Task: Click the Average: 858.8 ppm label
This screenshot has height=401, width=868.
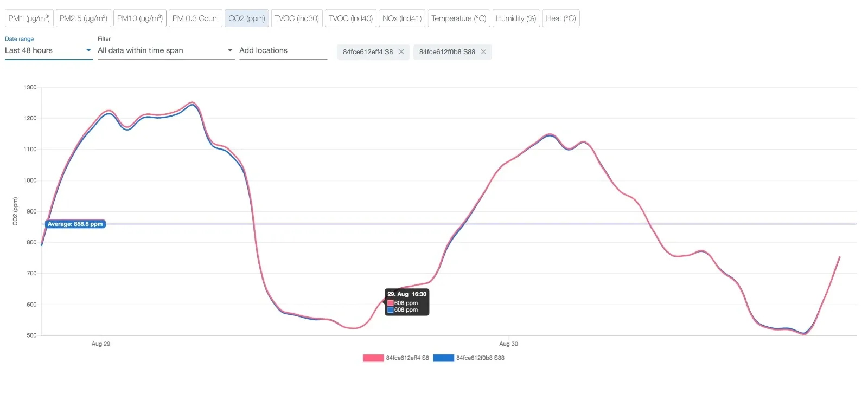Action: [x=75, y=224]
